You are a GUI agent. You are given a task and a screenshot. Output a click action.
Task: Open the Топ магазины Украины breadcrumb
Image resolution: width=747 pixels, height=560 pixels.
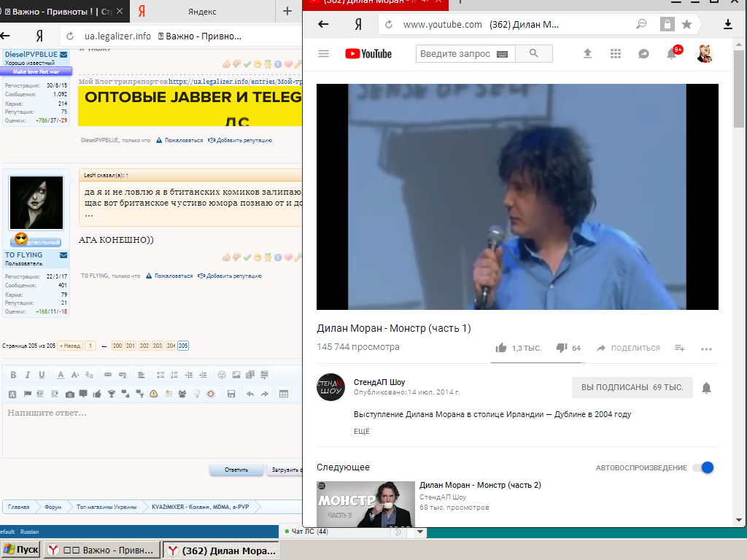(107, 507)
